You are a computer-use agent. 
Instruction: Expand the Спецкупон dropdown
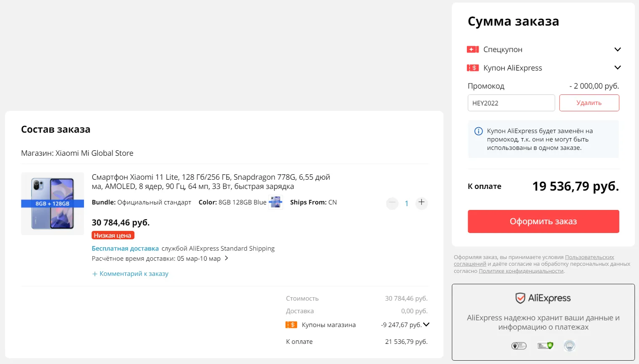pyautogui.click(x=617, y=50)
